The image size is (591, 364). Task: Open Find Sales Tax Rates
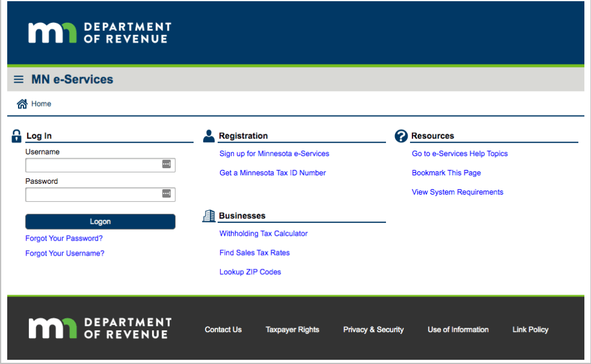point(254,253)
